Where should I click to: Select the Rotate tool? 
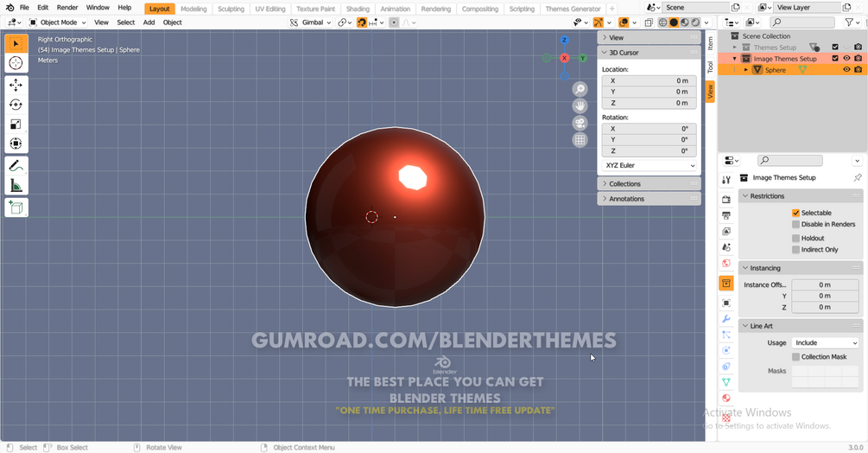pyautogui.click(x=16, y=105)
